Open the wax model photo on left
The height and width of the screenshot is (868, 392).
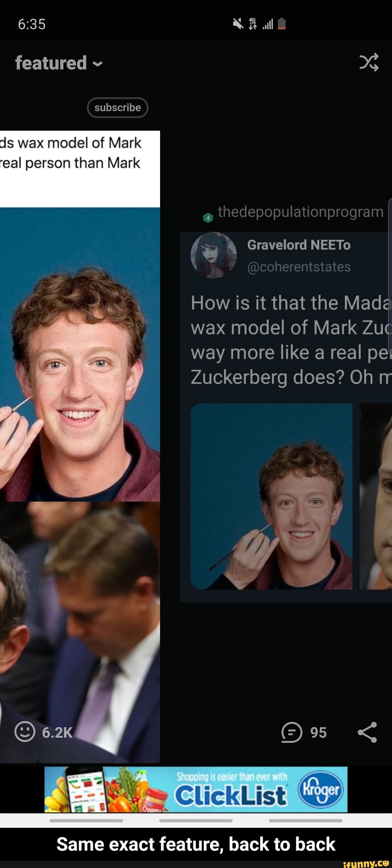80,354
